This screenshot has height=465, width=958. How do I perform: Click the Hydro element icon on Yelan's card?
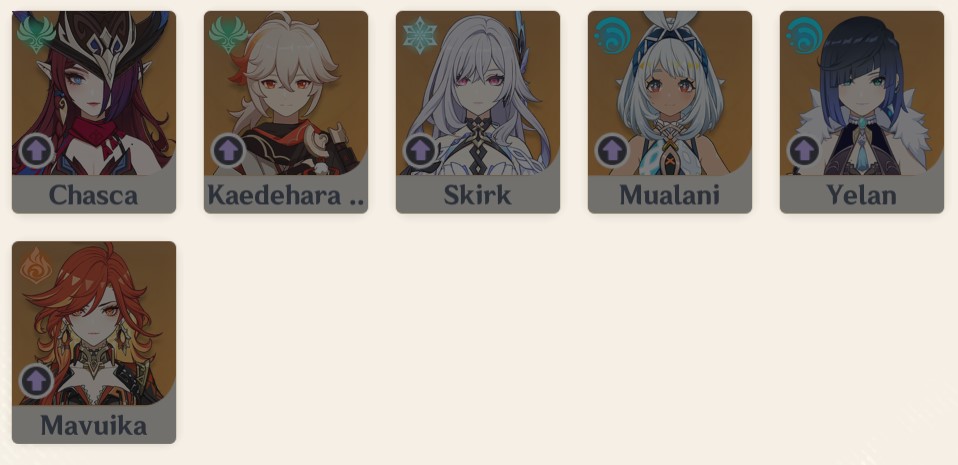tap(804, 35)
